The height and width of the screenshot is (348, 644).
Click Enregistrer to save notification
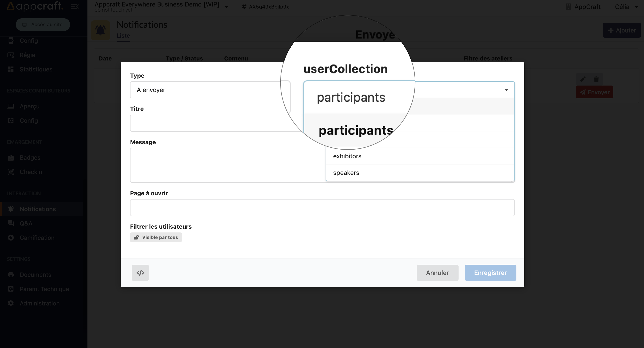(x=490, y=273)
